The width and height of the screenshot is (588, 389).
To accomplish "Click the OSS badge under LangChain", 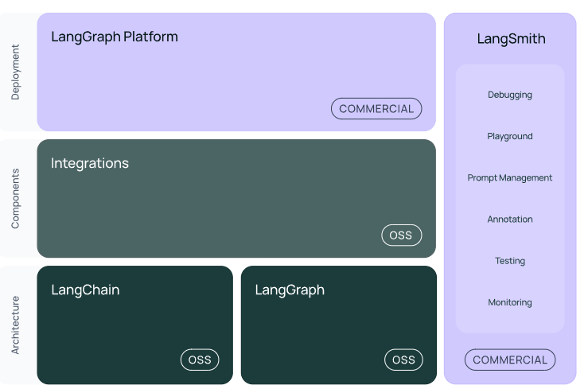I will (200, 360).
